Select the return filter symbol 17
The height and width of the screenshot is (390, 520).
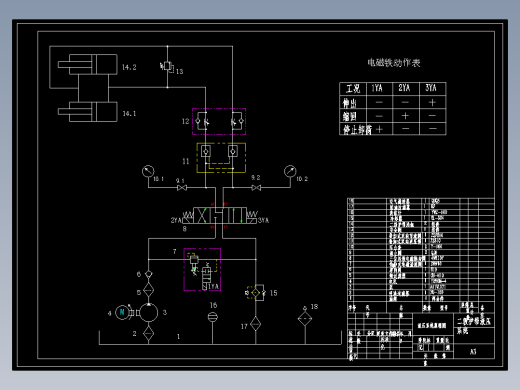coord(255,324)
